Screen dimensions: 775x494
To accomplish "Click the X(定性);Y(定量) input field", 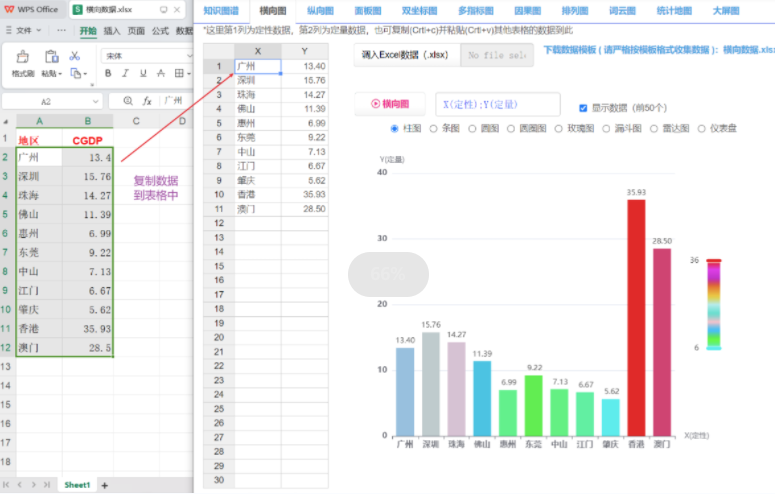I will coord(498,104).
